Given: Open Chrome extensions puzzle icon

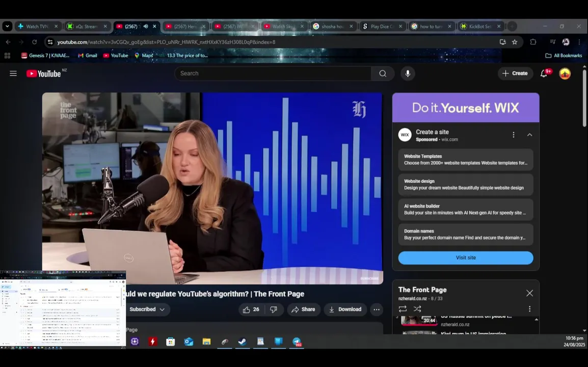Looking at the screenshot, I should pos(533,42).
